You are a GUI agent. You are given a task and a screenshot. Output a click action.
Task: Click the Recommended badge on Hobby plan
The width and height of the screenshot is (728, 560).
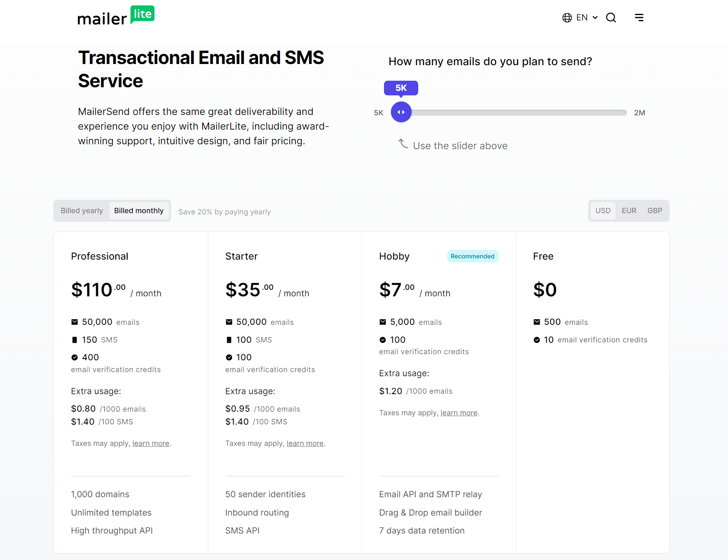[472, 256]
